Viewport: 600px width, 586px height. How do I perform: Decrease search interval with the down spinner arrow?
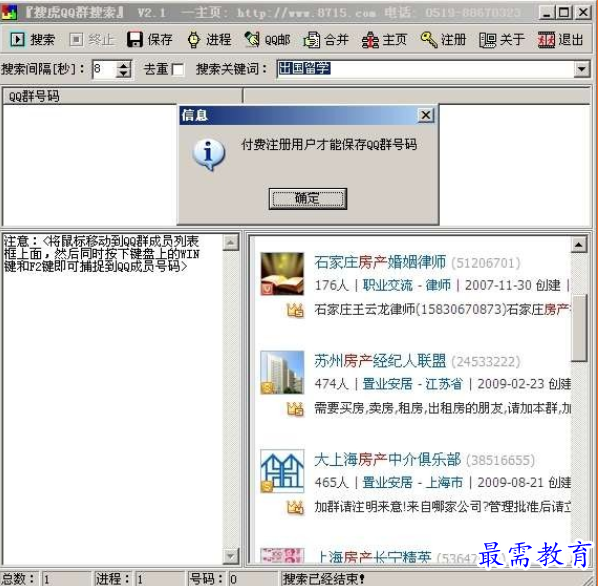(124, 73)
